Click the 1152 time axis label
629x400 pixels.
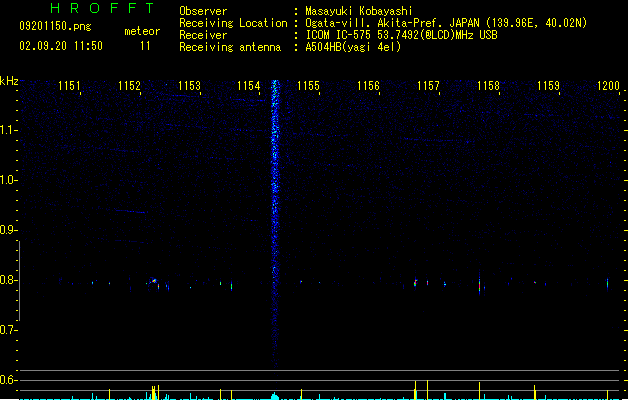coord(129,86)
